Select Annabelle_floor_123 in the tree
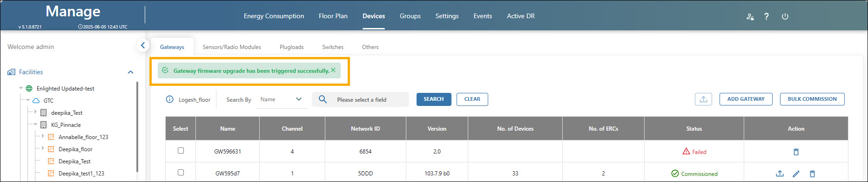868x182 pixels. coord(83,137)
